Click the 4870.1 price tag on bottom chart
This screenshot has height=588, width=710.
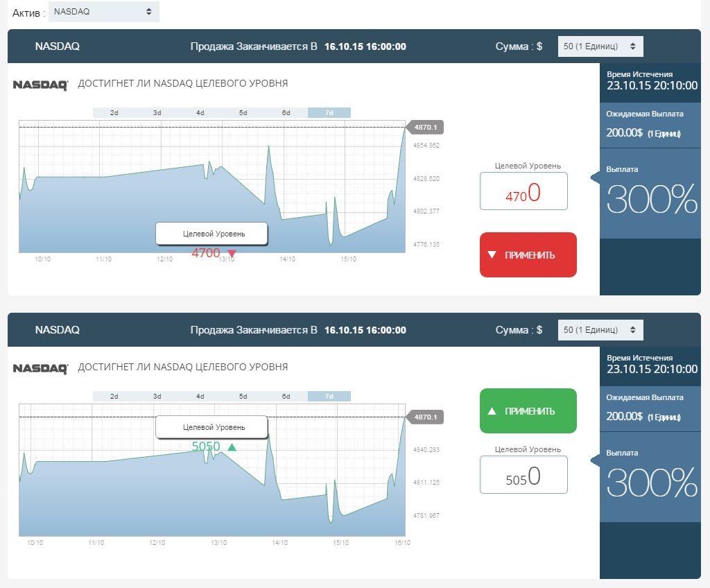425,417
